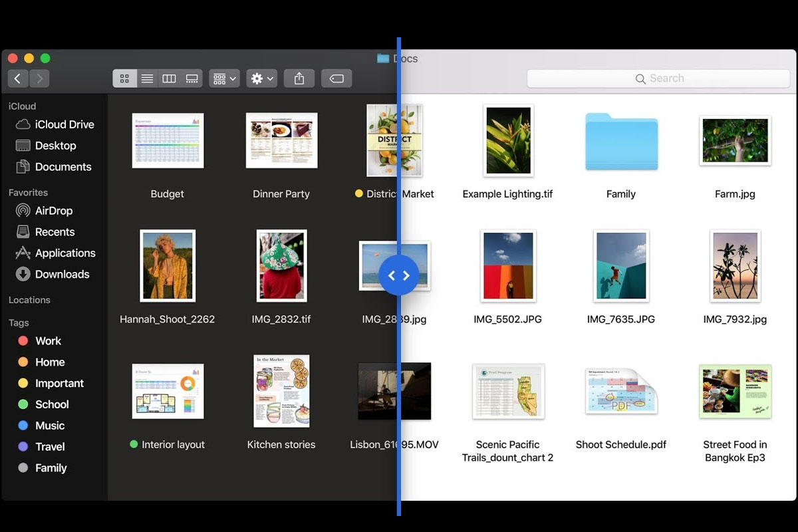
Task: Select the Interior layout file thumbnail
Action: [x=168, y=391]
